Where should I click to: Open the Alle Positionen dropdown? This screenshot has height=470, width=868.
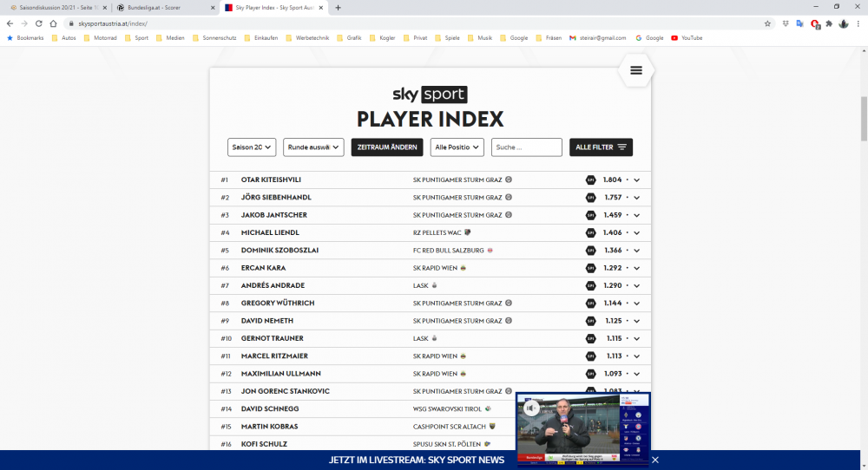click(457, 147)
